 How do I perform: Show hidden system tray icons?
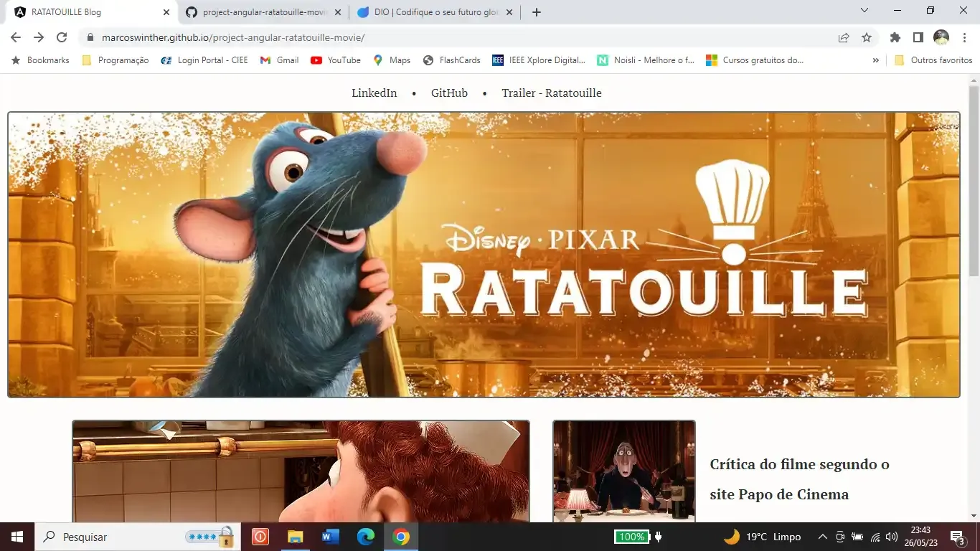pos(823,537)
